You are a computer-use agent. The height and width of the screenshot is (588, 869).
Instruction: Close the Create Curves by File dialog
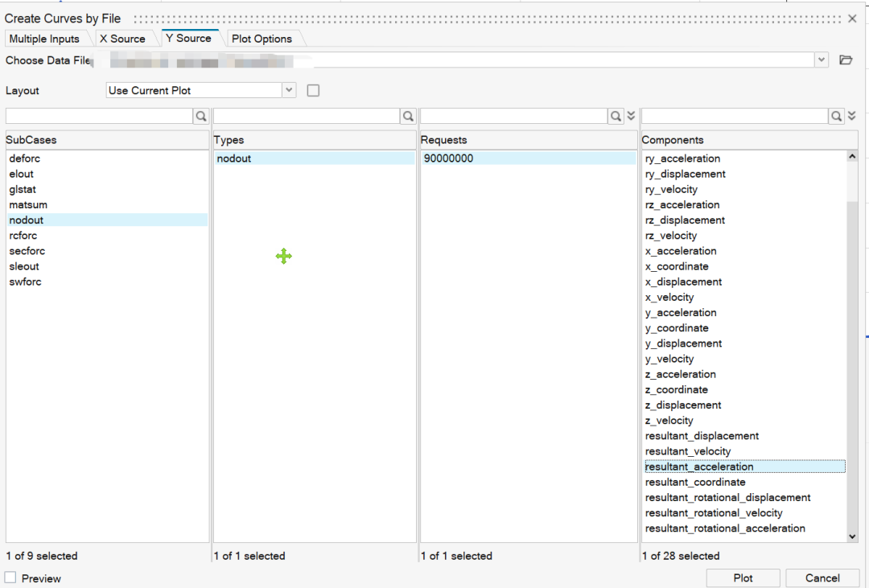(x=852, y=19)
